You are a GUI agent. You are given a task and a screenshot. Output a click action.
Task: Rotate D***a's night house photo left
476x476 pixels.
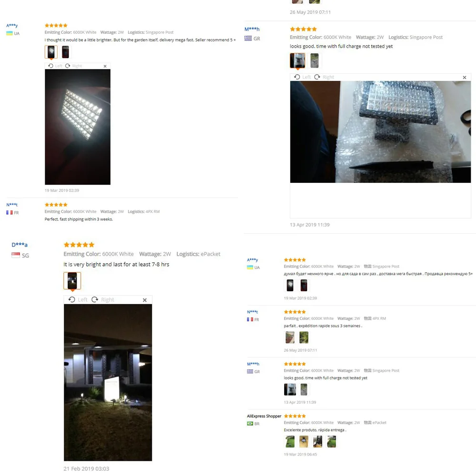pyautogui.click(x=78, y=299)
